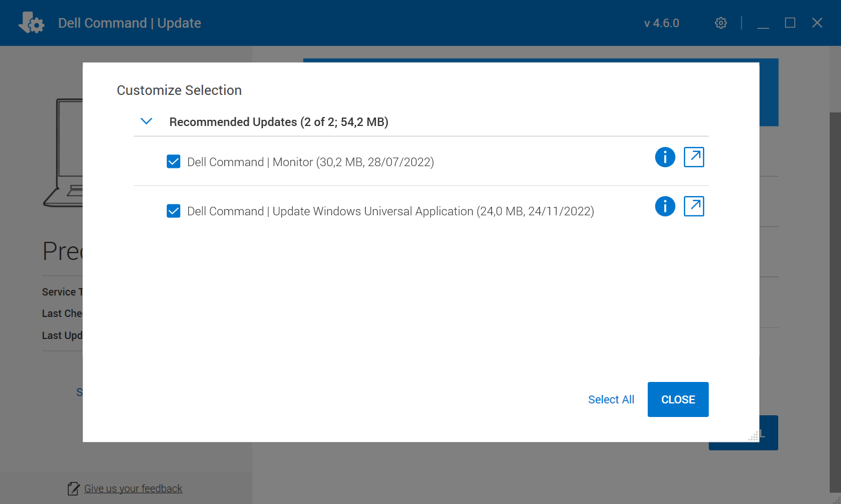Viewport: 841px width, 504px height.
Task: Deselect Update Windows Universal Application
Action: [x=174, y=211]
